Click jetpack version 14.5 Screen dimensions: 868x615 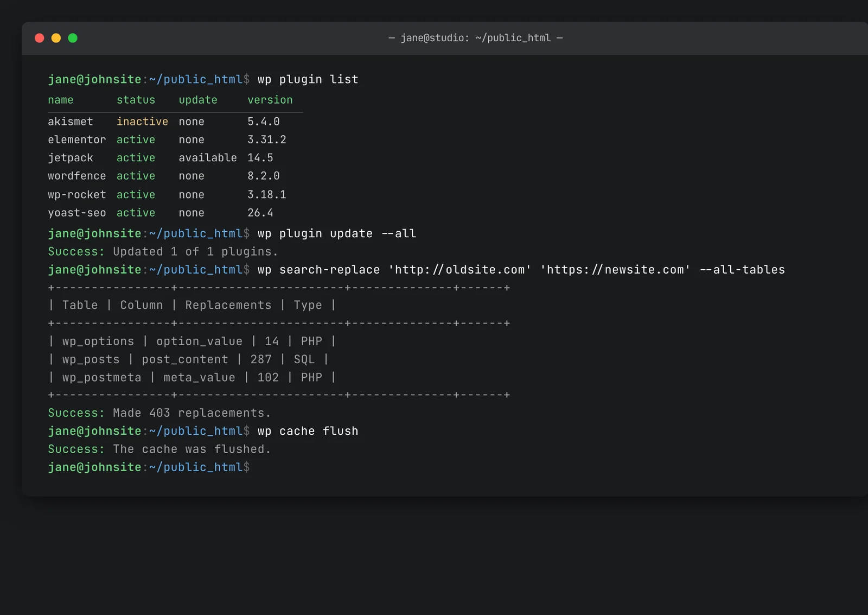(x=260, y=158)
